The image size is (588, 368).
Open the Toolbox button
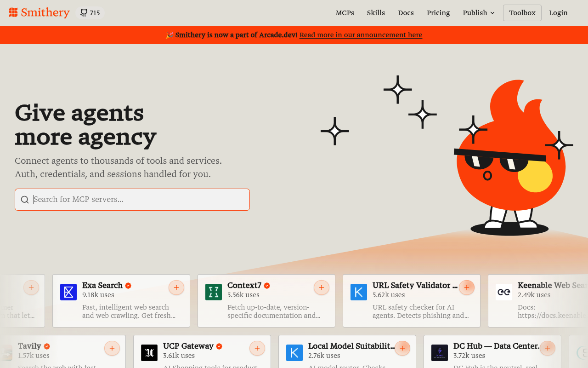(x=522, y=13)
